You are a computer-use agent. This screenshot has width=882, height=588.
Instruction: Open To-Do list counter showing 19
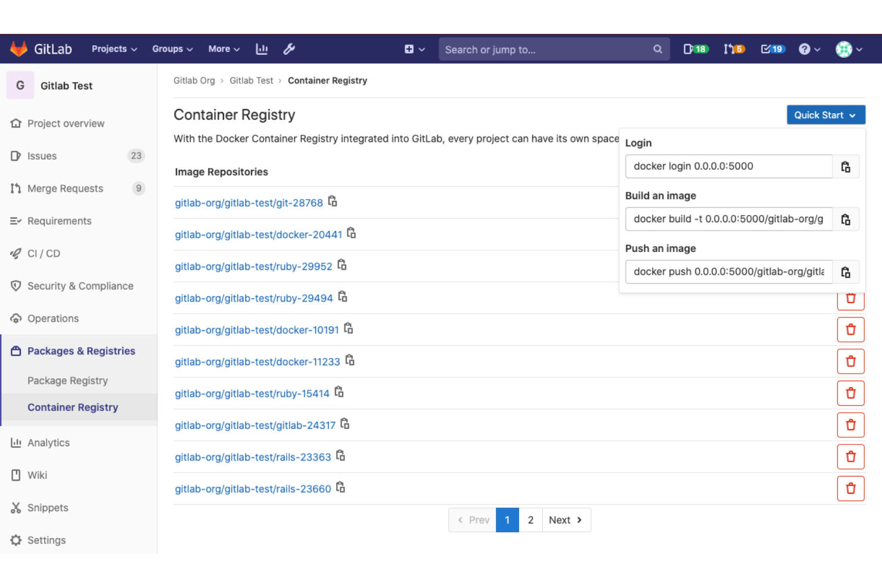click(773, 49)
